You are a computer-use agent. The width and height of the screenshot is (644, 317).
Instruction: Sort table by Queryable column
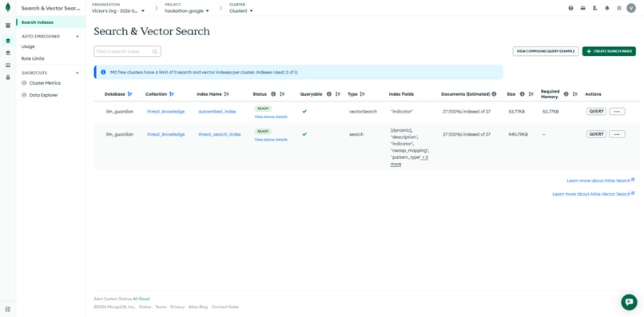click(338, 94)
